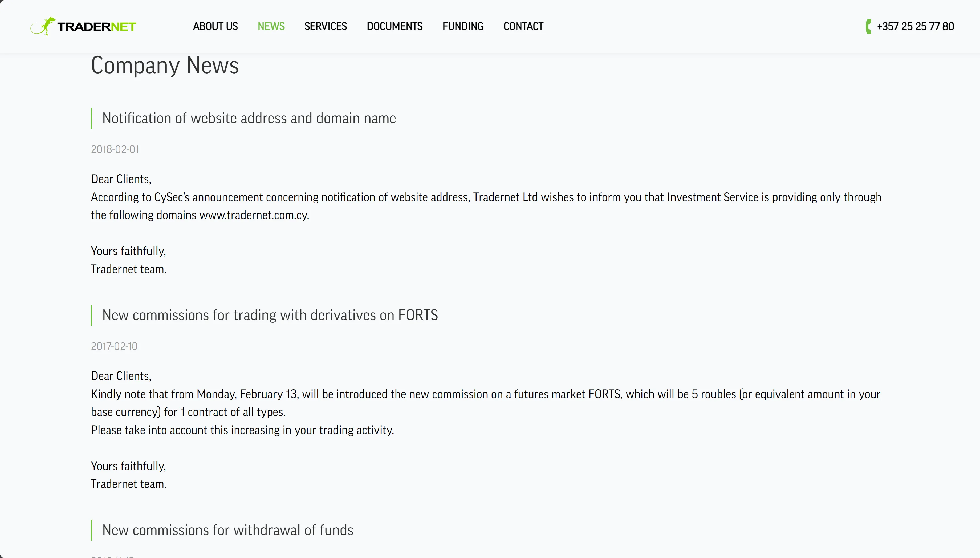Open the withdrawal of funds commissions headline
This screenshot has height=558, width=980.
pyautogui.click(x=227, y=530)
